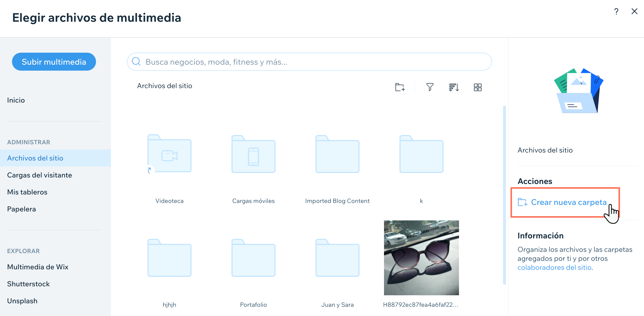Open the colaboradores del sitio link
Image resolution: width=644 pixels, height=316 pixels.
(x=554, y=268)
